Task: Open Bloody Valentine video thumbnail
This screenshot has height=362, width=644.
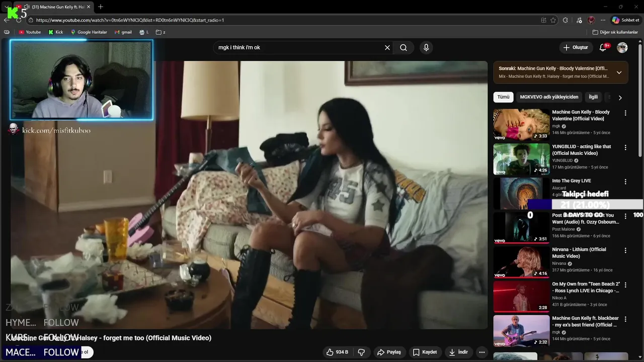Action: point(521,125)
